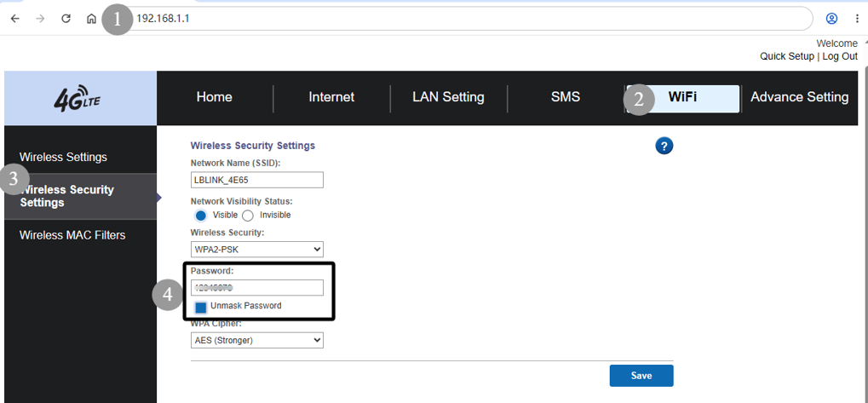Switch to the Advance Setting tab
Image resolution: width=868 pixels, height=403 pixels.
[799, 97]
